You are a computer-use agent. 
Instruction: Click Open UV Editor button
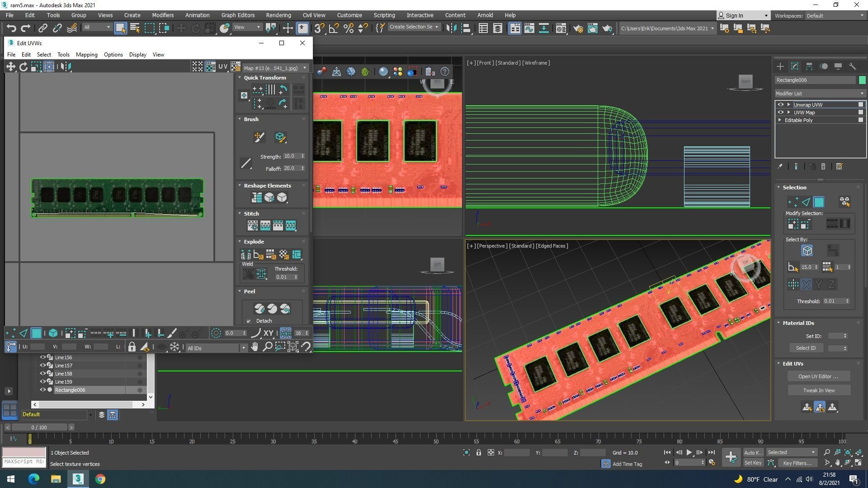[818, 376]
